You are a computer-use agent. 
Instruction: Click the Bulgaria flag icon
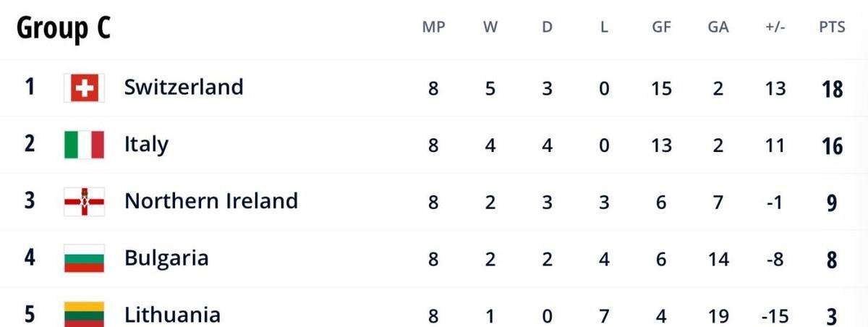pyautogui.click(x=84, y=258)
